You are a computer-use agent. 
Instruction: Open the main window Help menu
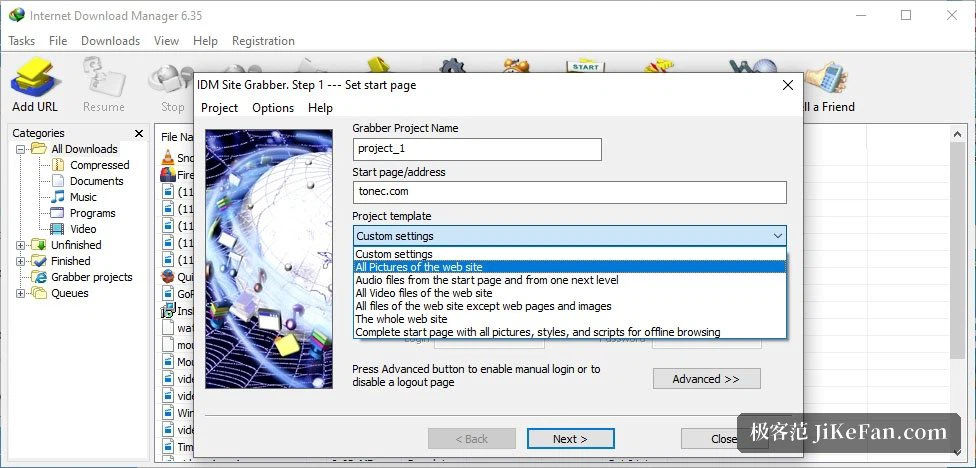[x=205, y=41]
